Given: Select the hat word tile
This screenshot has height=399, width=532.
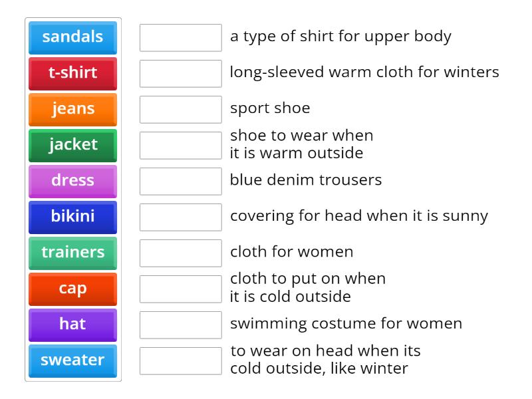Looking at the screenshot, I should click(72, 325).
